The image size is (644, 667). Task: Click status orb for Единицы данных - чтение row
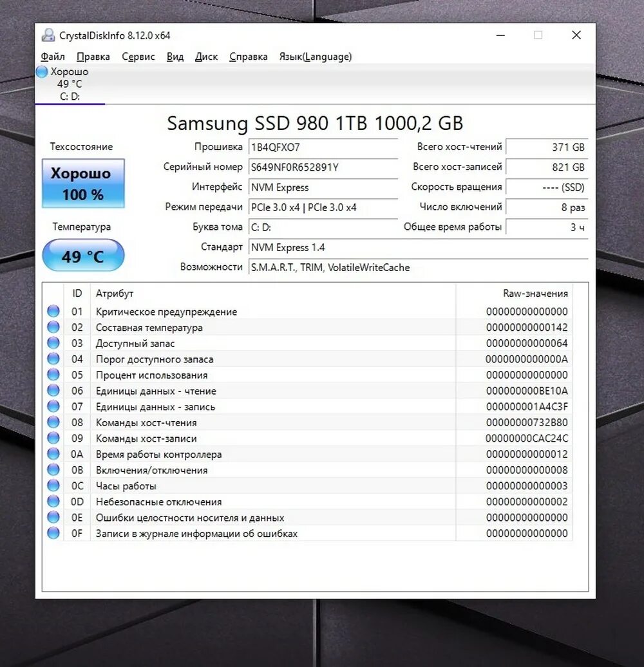[x=53, y=390]
